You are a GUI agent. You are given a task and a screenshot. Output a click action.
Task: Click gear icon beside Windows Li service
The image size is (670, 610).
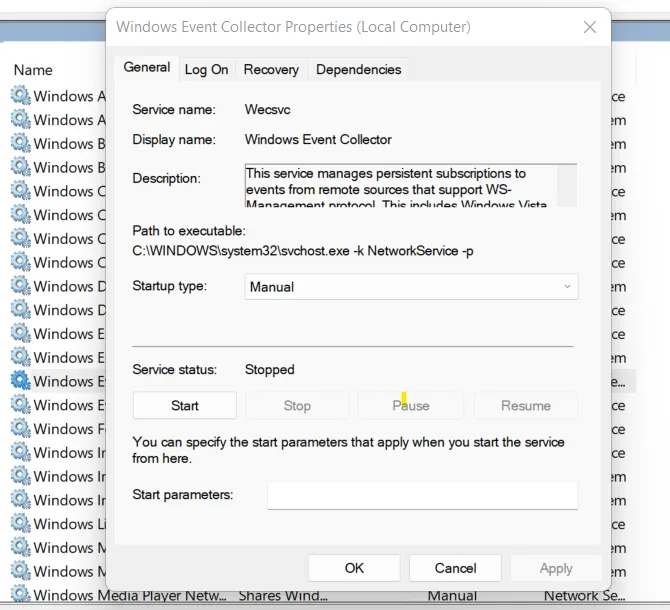click(21, 523)
